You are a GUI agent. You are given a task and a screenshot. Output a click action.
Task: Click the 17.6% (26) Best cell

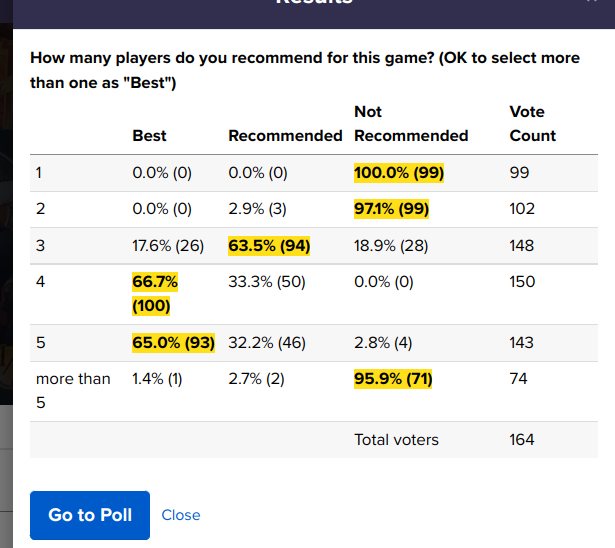167,245
